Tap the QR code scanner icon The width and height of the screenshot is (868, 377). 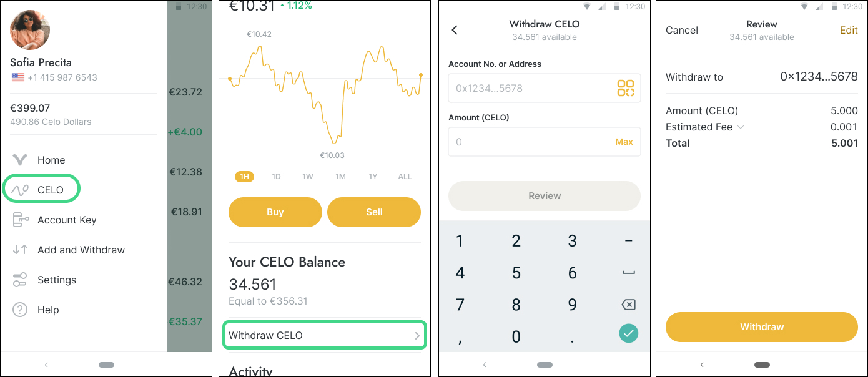625,88
